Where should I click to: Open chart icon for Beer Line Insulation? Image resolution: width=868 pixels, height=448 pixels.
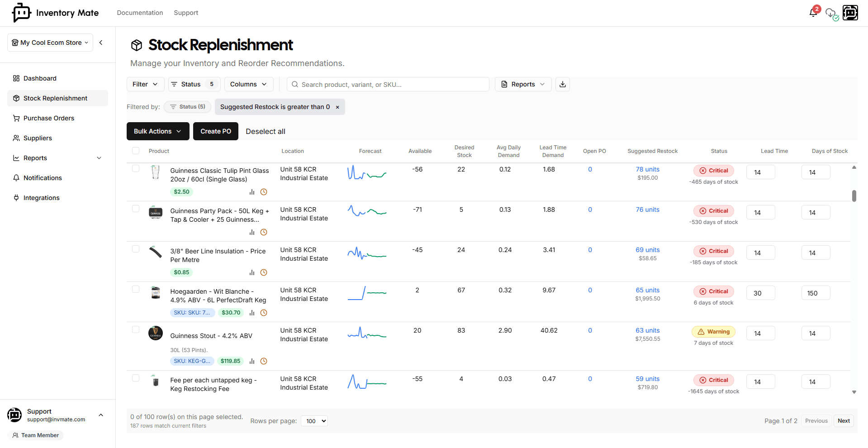(x=252, y=272)
